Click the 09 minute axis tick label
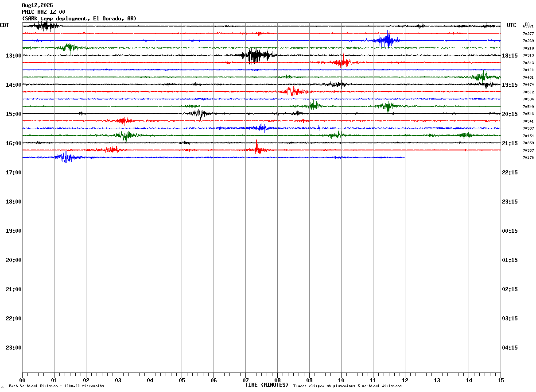Viewport: 536px width, 392px height. click(x=309, y=380)
